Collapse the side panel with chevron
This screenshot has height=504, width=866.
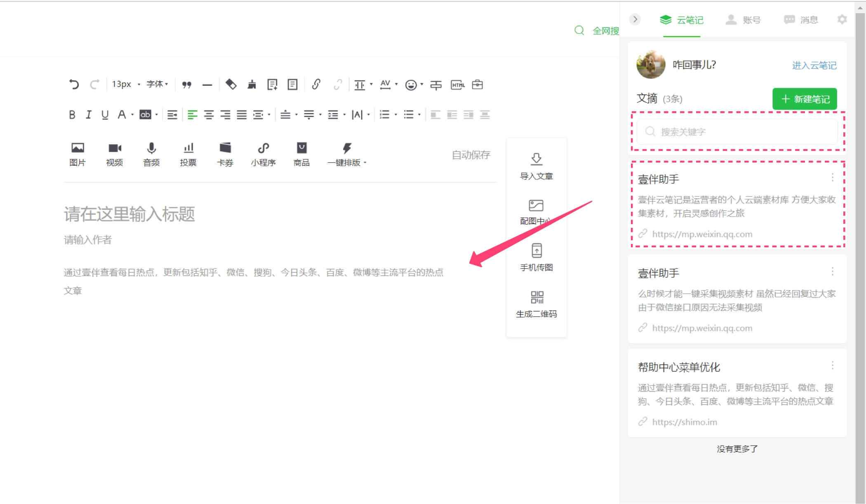(635, 19)
